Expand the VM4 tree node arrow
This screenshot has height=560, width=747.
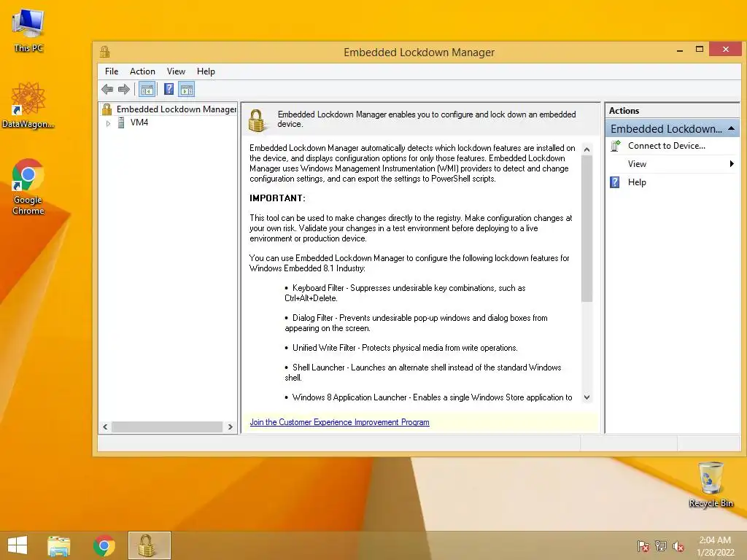coord(108,122)
